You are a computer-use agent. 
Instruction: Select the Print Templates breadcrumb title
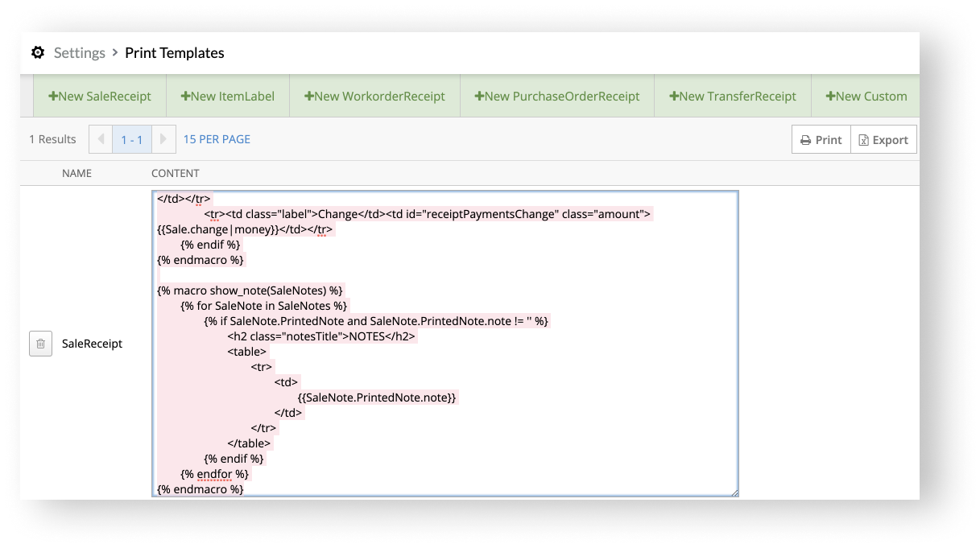click(175, 53)
